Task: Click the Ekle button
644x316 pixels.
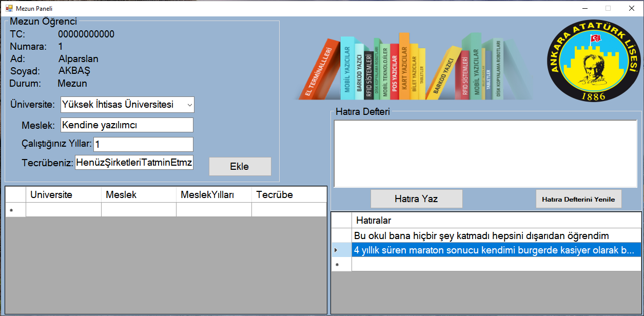Action: click(x=240, y=166)
